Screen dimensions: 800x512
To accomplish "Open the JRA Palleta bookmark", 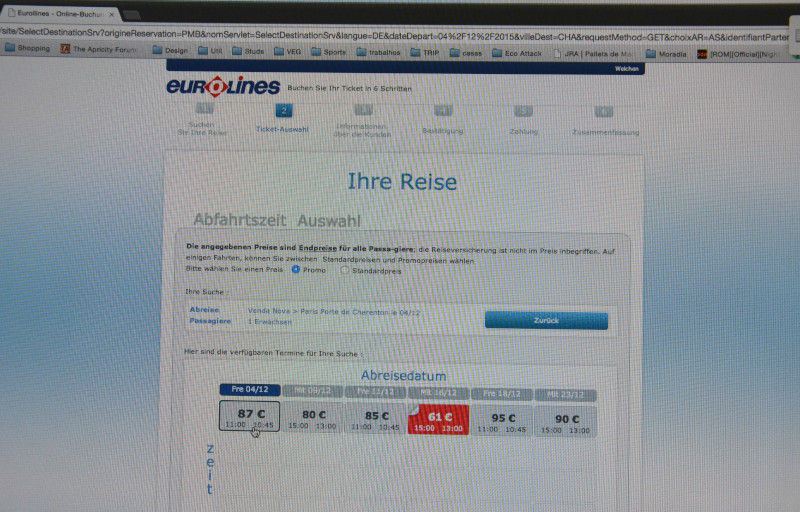I will click(x=593, y=53).
